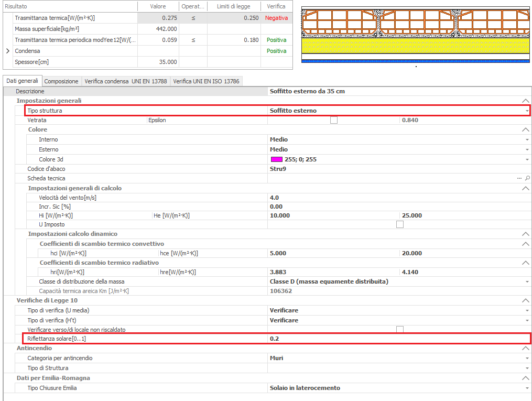
Task: Open Classe di distribuzione della massa dropdown
Action: (527, 282)
